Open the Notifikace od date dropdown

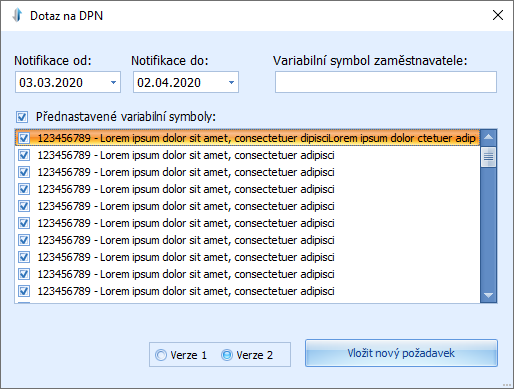click(113, 82)
